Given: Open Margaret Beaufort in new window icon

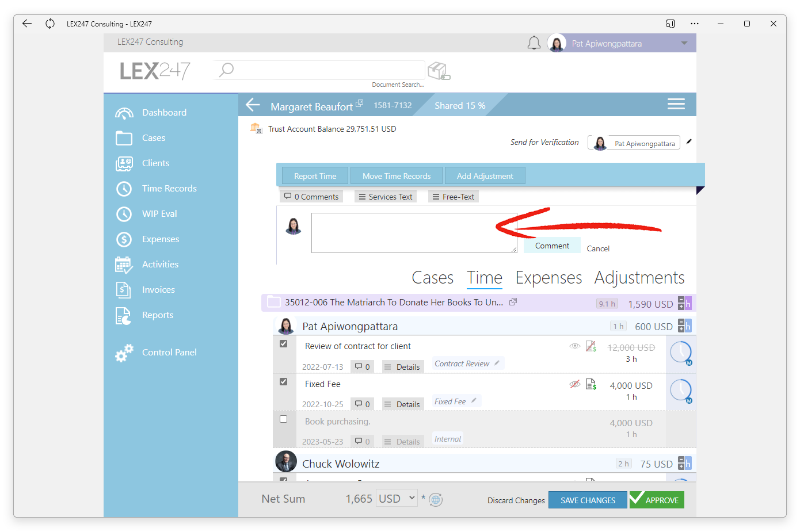Looking at the screenshot, I should click(359, 104).
